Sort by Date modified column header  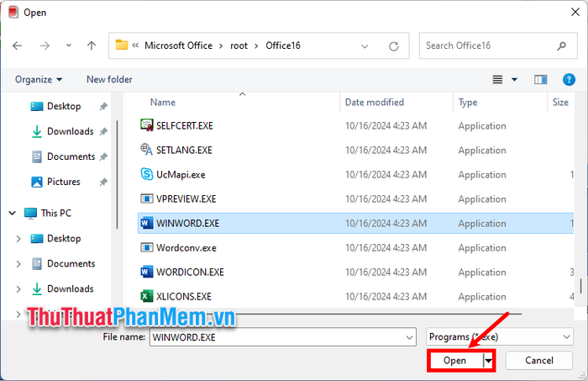tap(374, 103)
